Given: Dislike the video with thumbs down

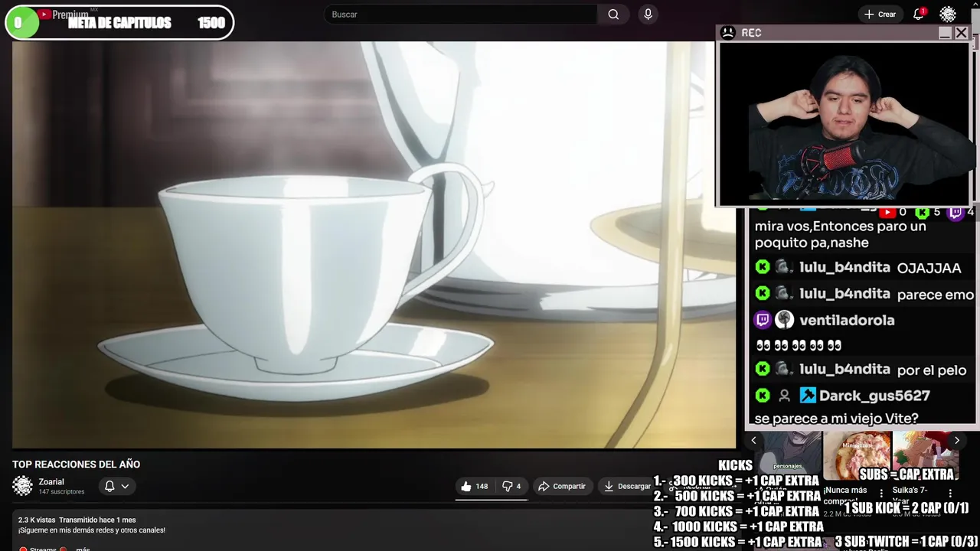Looking at the screenshot, I should 511,486.
